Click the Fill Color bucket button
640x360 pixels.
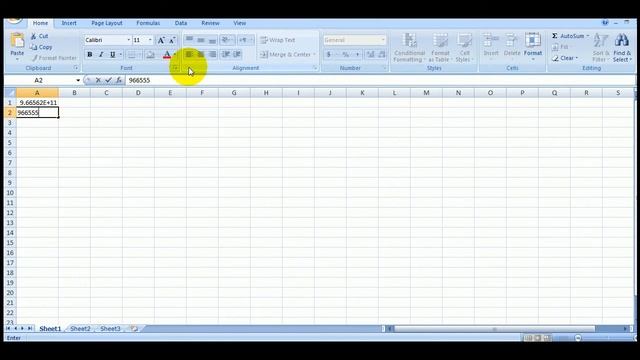[x=150, y=54]
